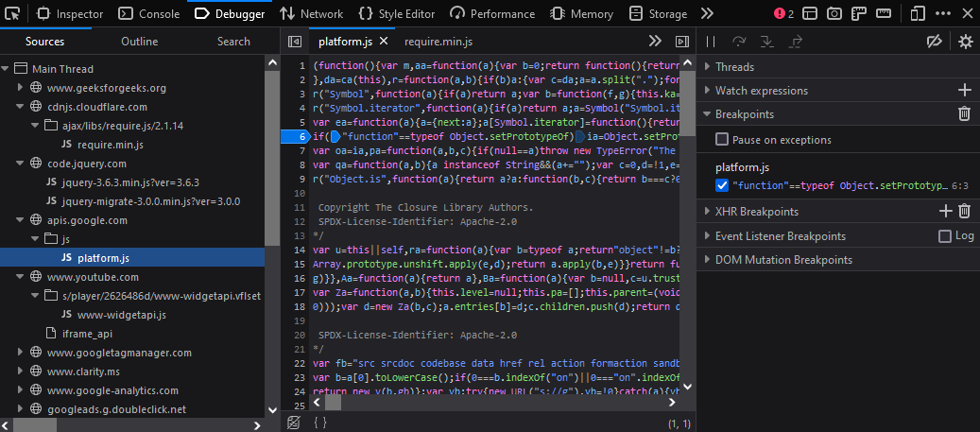
Task: Switch to require.min.js editor tab
Action: [x=438, y=42]
